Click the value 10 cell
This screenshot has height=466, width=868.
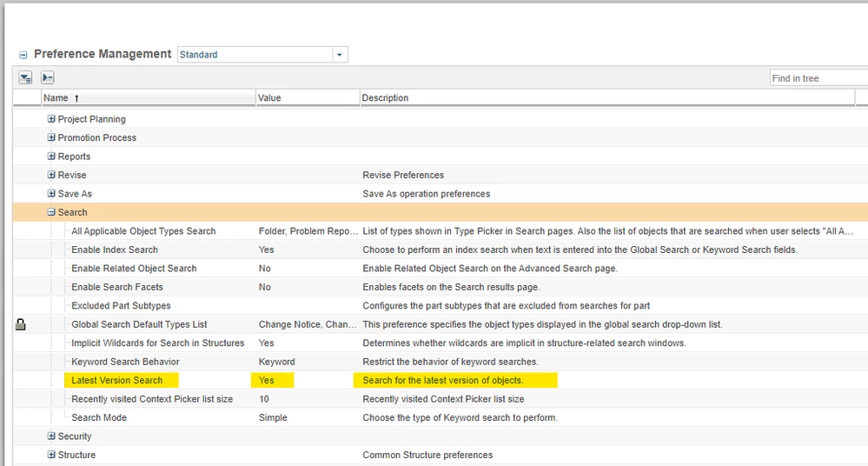(264, 399)
